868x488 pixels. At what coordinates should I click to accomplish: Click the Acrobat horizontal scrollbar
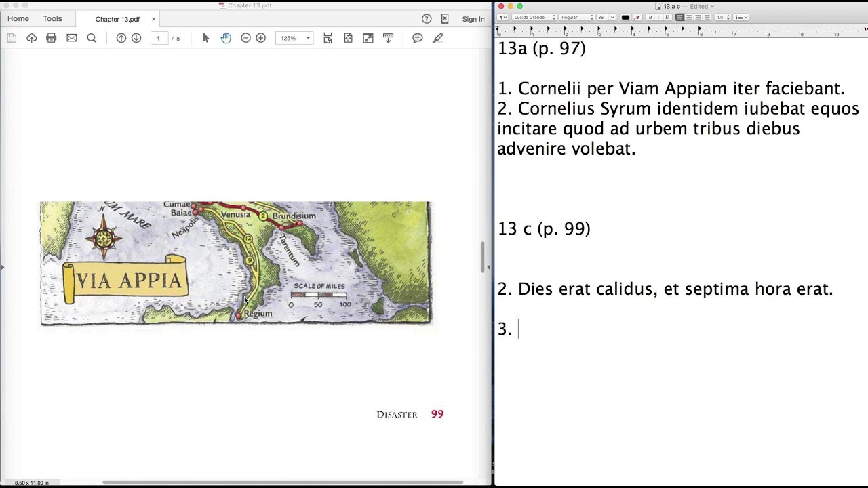tap(283, 482)
